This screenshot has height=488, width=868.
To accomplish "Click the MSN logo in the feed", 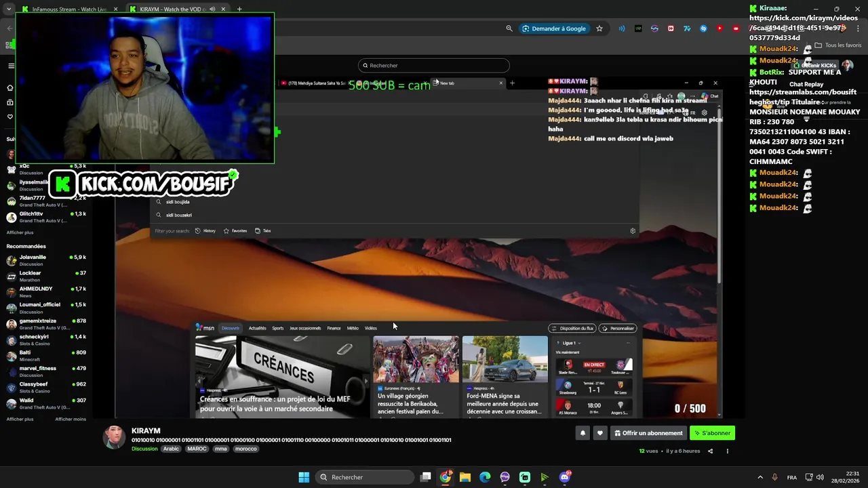I will point(205,328).
